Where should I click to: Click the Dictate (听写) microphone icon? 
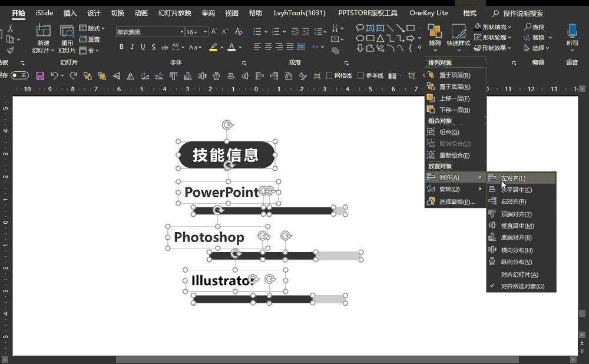[x=571, y=31]
